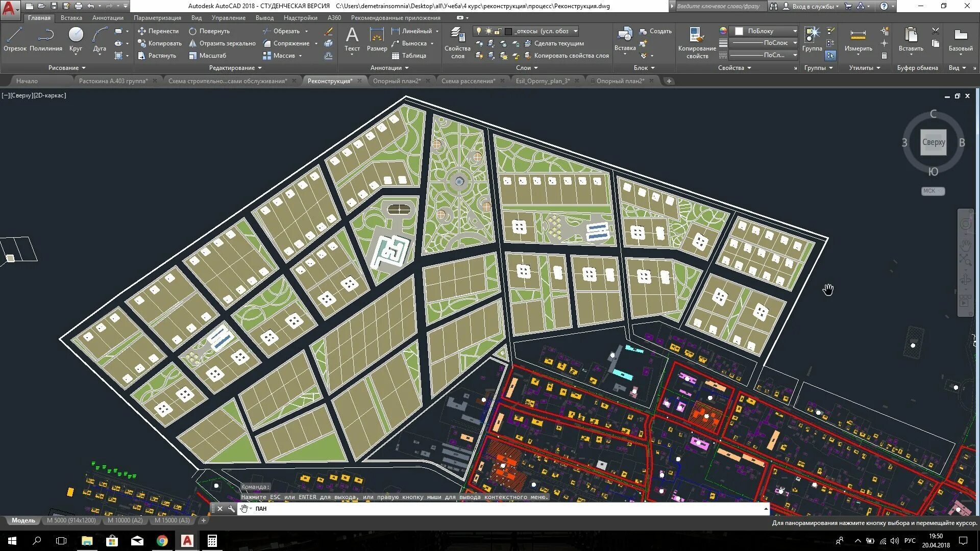Toggle the layer lock padlock icon
Image resolution: width=980 pixels, height=551 pixels.
[498, 31]
